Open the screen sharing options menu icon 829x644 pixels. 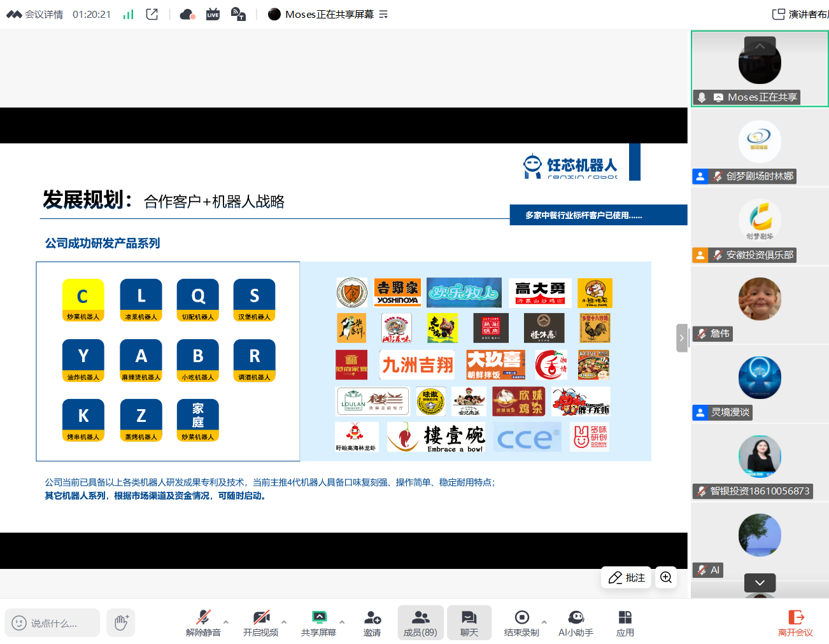(383, 14)
